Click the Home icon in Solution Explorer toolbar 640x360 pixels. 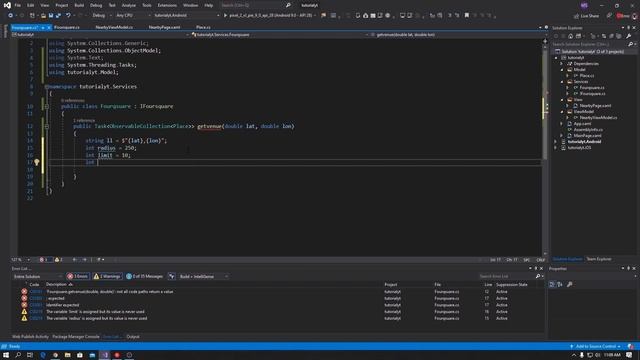(570, 36)
